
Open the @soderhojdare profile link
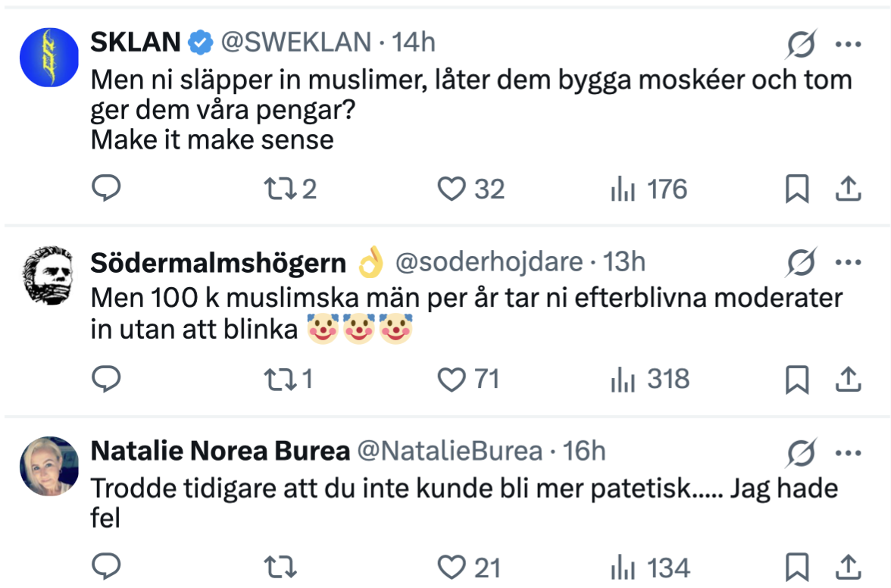[x=489, y=263]
